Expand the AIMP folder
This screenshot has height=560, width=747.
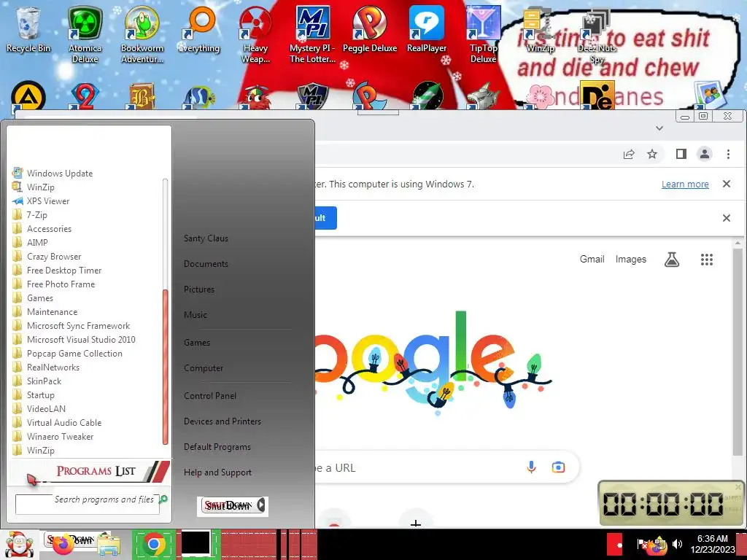(37, 242)
